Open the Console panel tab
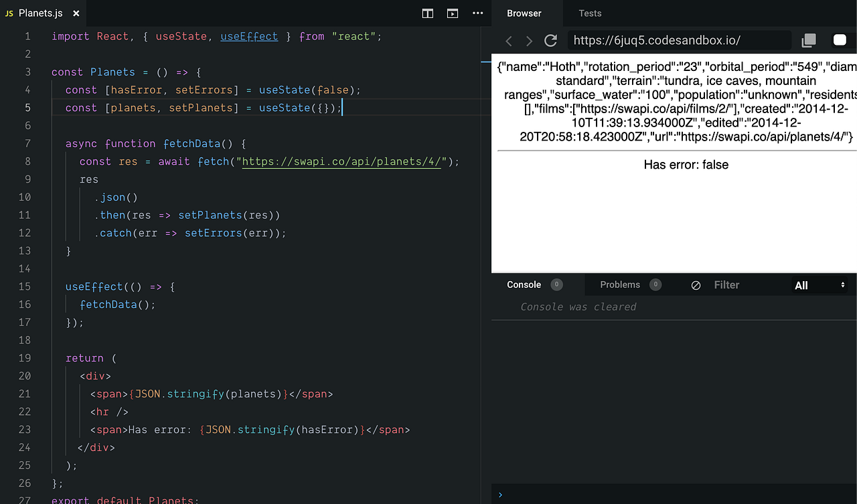This screenshot has height=504, width=857. 524,284
